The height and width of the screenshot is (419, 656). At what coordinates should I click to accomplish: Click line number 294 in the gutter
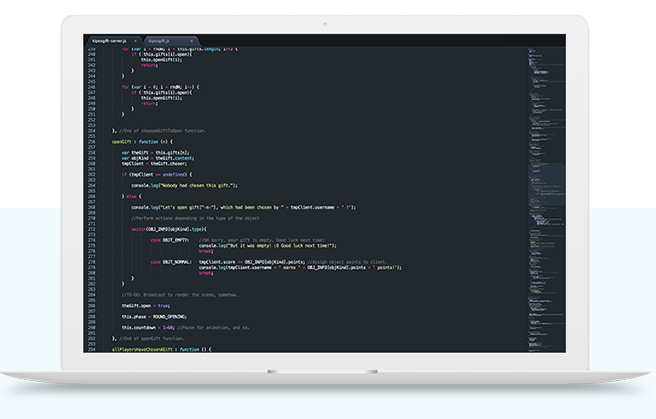(92, 349)
